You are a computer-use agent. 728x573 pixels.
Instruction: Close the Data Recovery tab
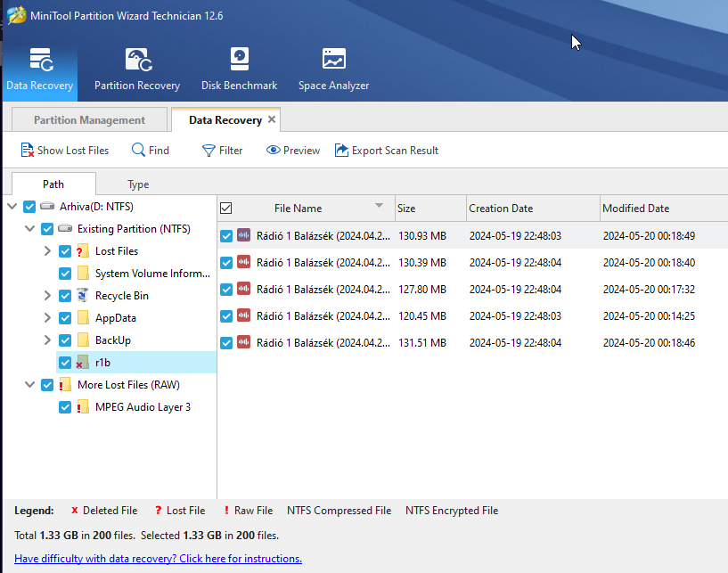[x=272, y=119]
